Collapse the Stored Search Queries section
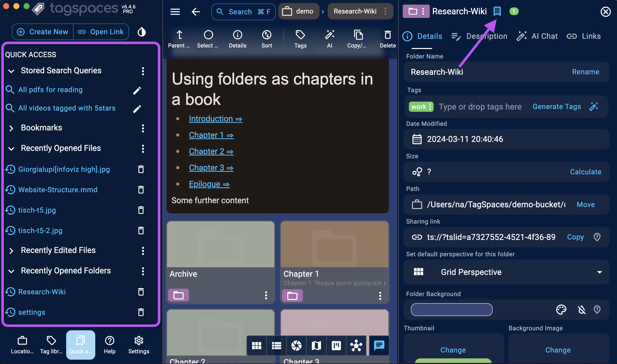Screen dimensions: 617x364 (x=11, y=71)
